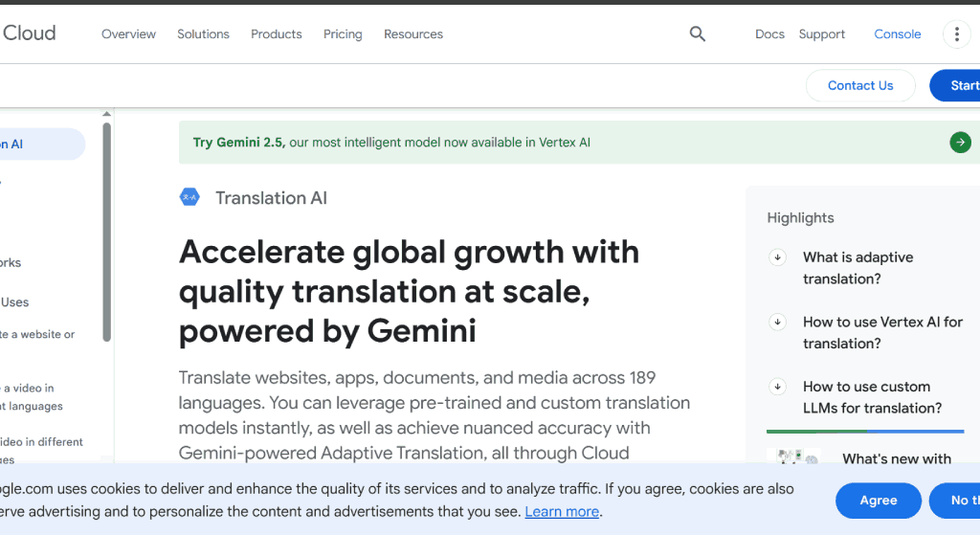Screen dimensions: 980x535
Task: Click the Contact Us button
Action: [x=859, y=85]
